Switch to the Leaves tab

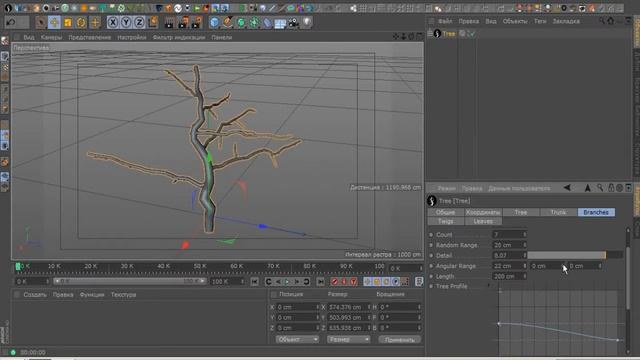coord(483,221)
